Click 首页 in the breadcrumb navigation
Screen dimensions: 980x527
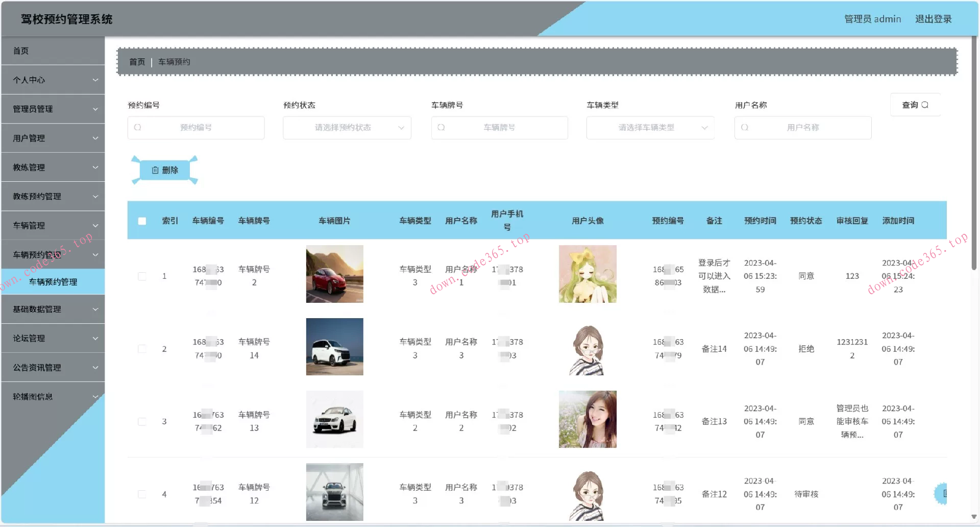tap(136, 62)
